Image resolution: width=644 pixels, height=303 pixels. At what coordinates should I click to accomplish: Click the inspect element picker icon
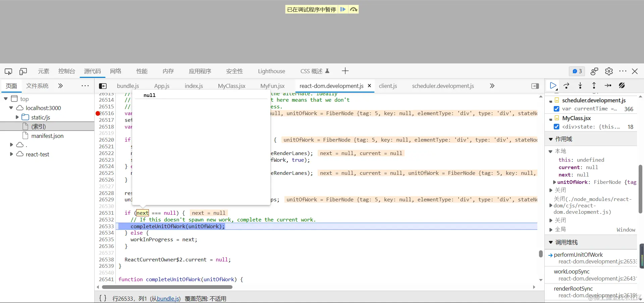[x=8, y=71]
